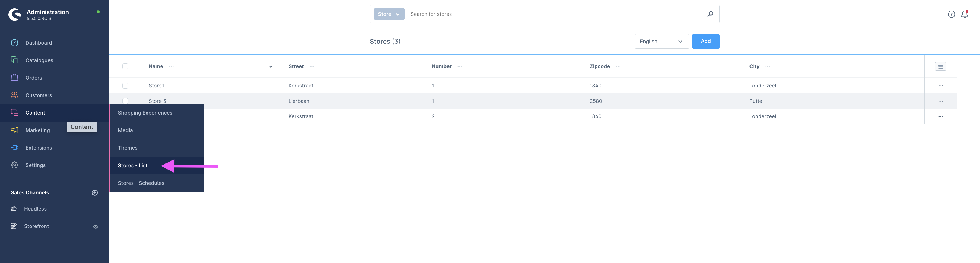Click the Zipcode column header
This screenshot has height=263, width=980.
click(600, 67)
